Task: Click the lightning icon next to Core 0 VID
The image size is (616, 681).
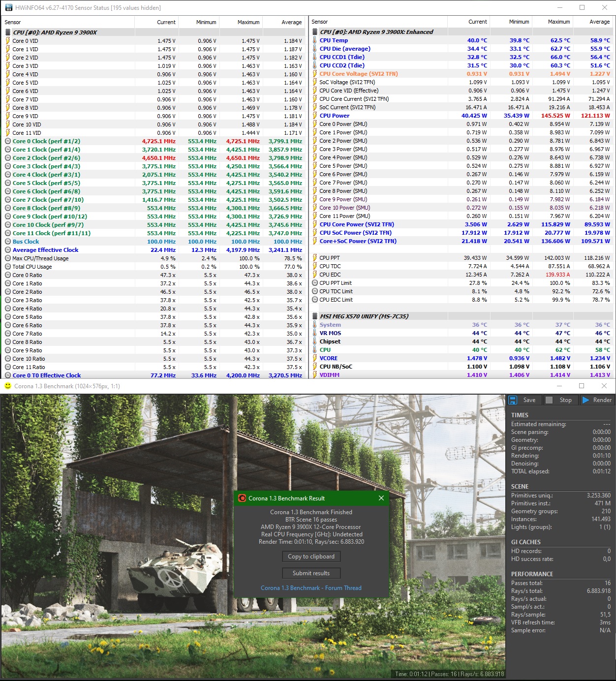Action: 8,41
